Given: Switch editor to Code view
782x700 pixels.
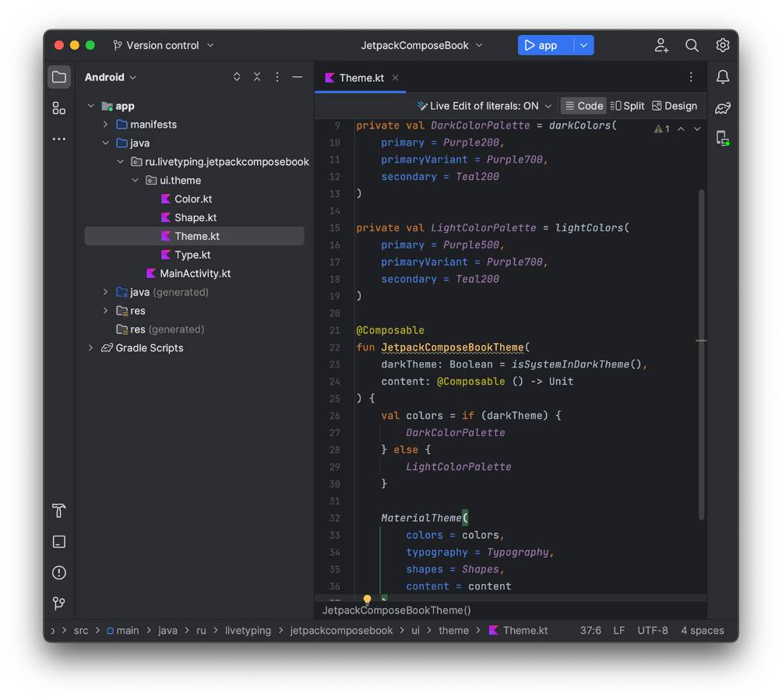Looking at the screenshot, I should (583, 106).
